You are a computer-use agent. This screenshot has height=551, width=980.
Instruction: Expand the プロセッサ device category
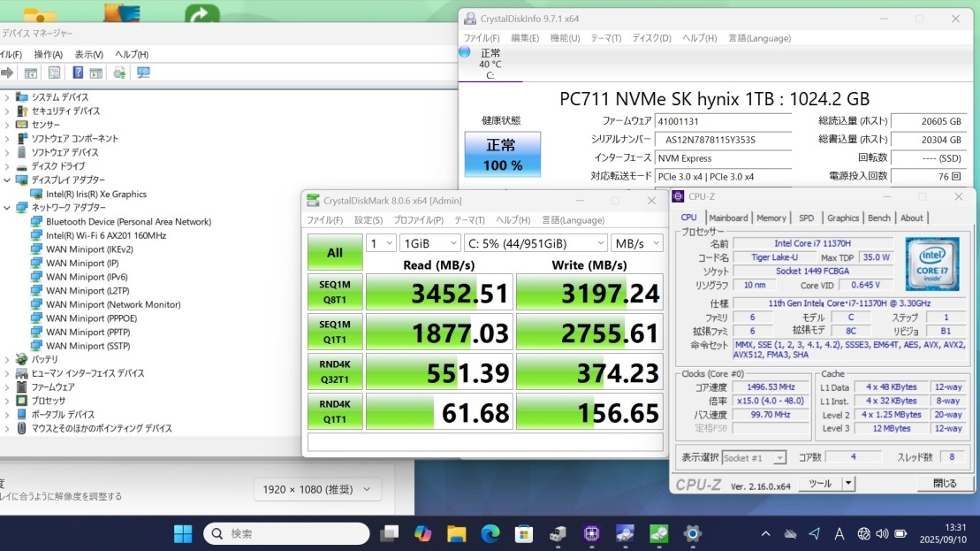(8, 401)
